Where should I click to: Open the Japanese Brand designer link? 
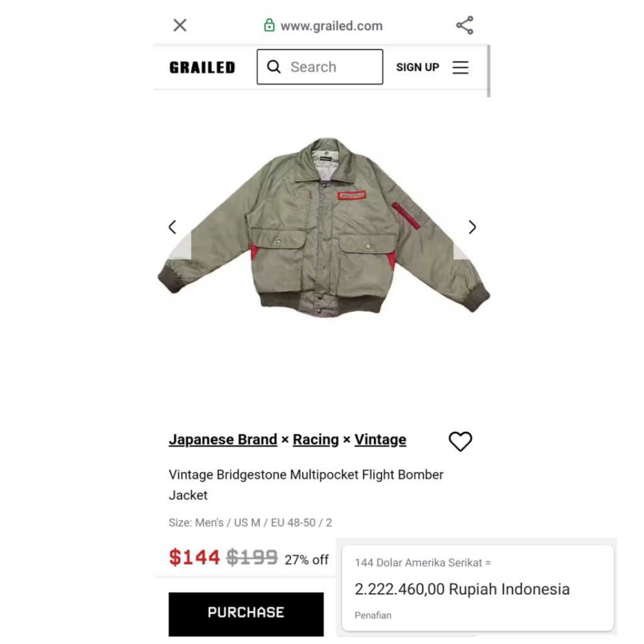223,440
